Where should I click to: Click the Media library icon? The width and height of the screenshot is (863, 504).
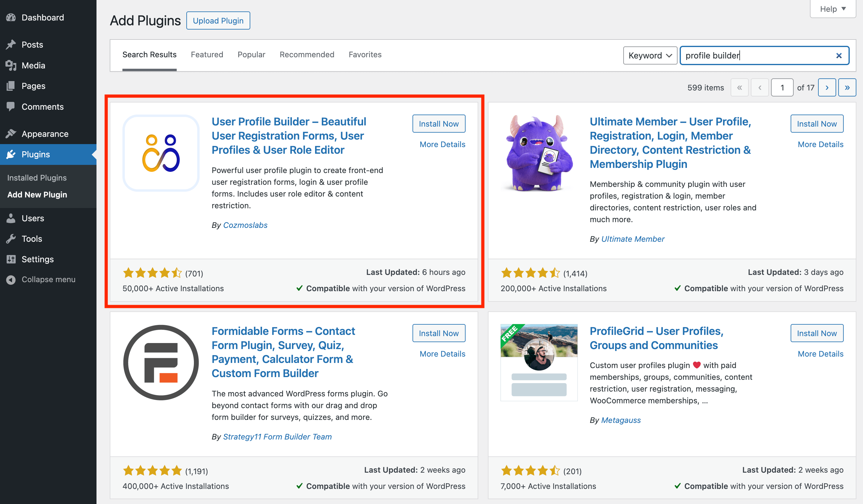[x=11, y=65]
